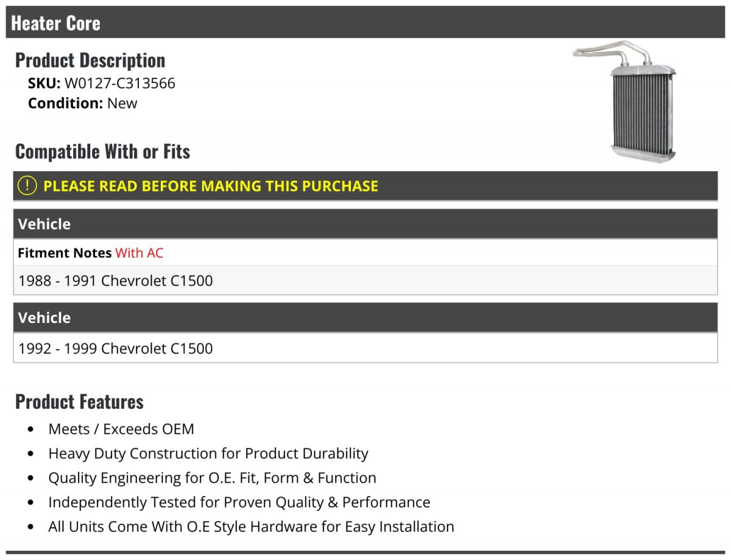This screenshot has height=560, width=731.
Task: Click the O.E Style Hardware bullet item
Action: pyautogui.click(x=252, y=526)
